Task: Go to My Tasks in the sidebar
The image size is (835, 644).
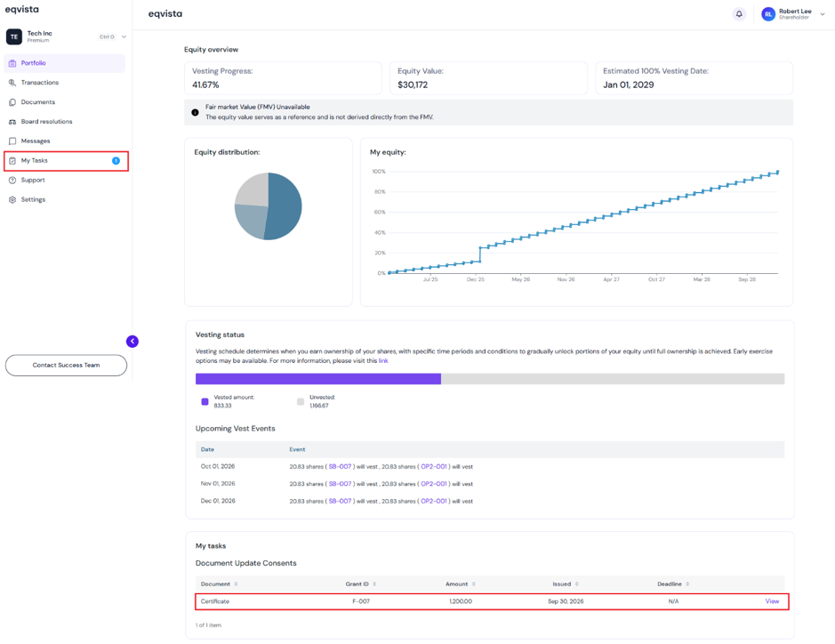Action: pyautogui.click(x=66, y=161)
